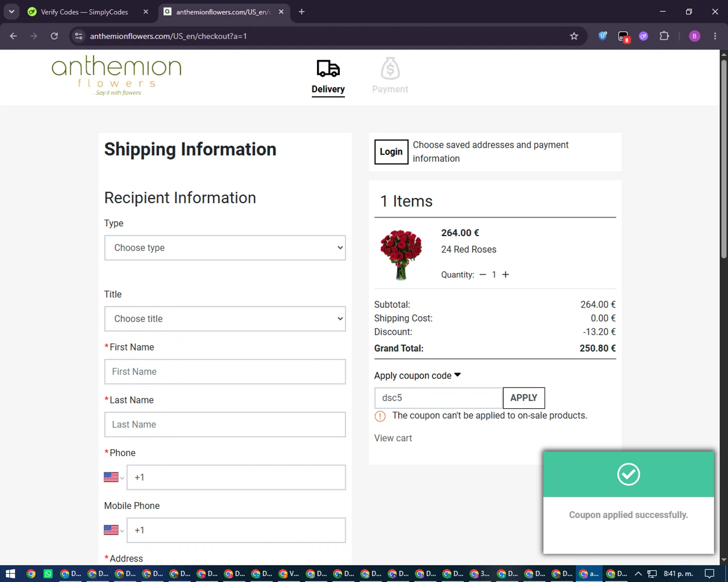Open the network icon in system tray
The image size is (728, 582).
652,574
